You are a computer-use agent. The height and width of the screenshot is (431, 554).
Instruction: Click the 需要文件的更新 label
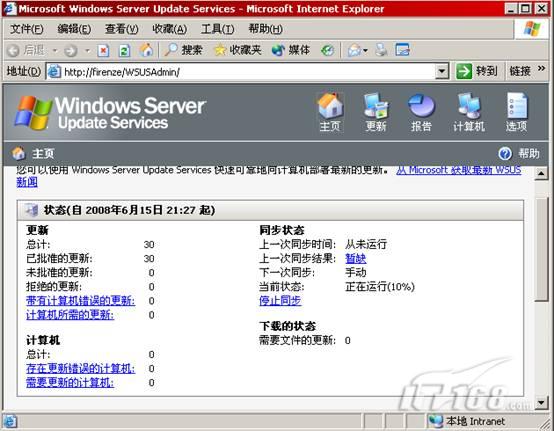pos(297,340)
